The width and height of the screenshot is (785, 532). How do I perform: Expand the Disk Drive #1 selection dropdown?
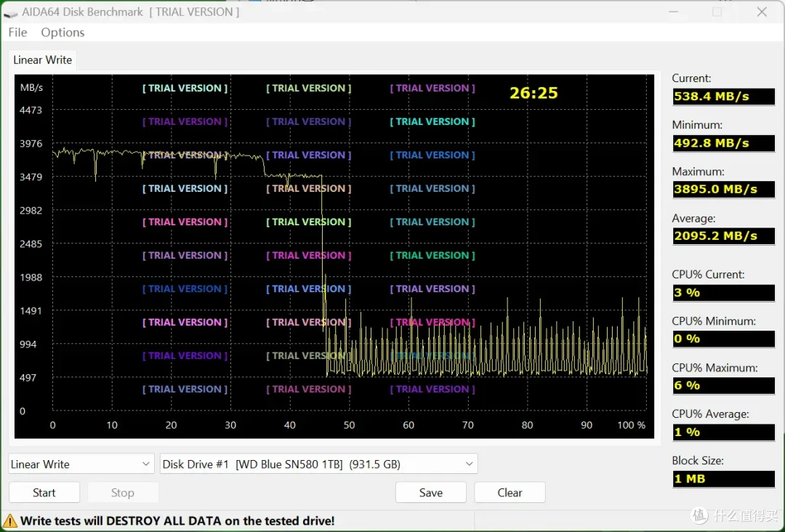pyautogui.click(x=318, y=464)
